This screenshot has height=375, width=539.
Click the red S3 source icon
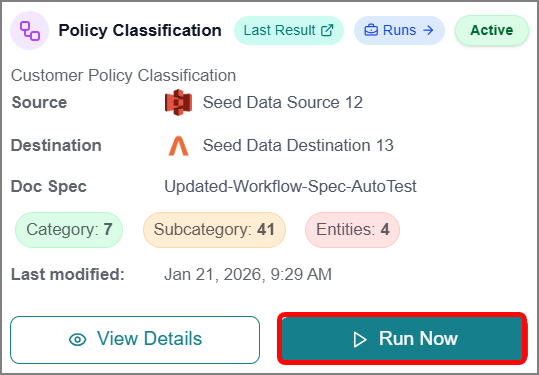[x=178, y=102]
